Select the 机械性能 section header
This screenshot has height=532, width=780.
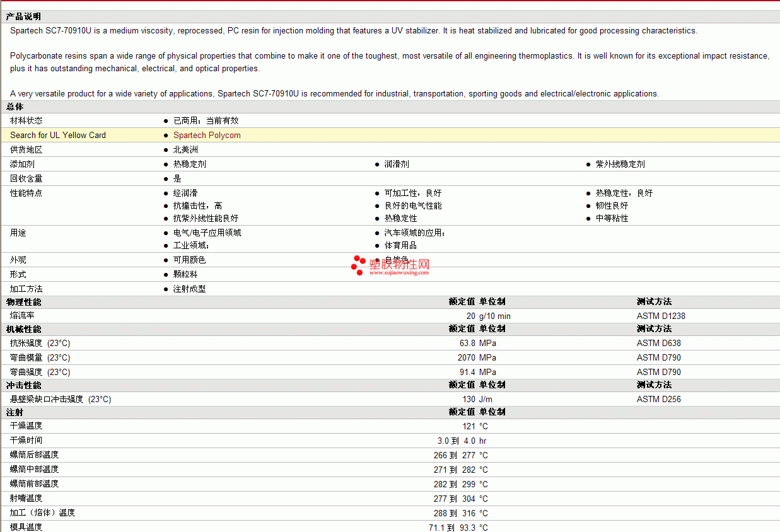coord(23,329)
